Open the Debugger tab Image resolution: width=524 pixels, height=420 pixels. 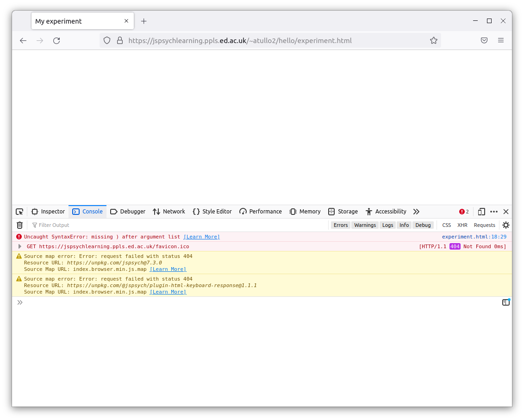pyautogui.click(x=128, y=212)
